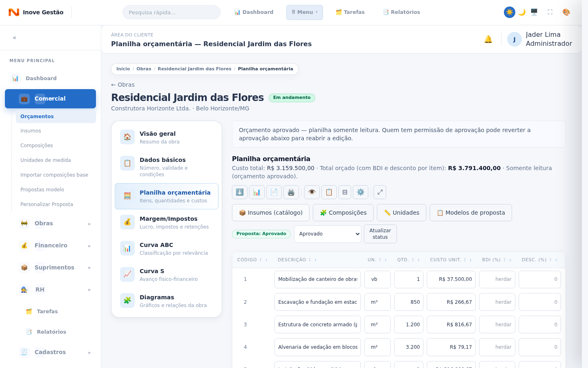Open spreadsheet settings gear icon
Viewport: 588px width, 368px height.
click(361, 192)
